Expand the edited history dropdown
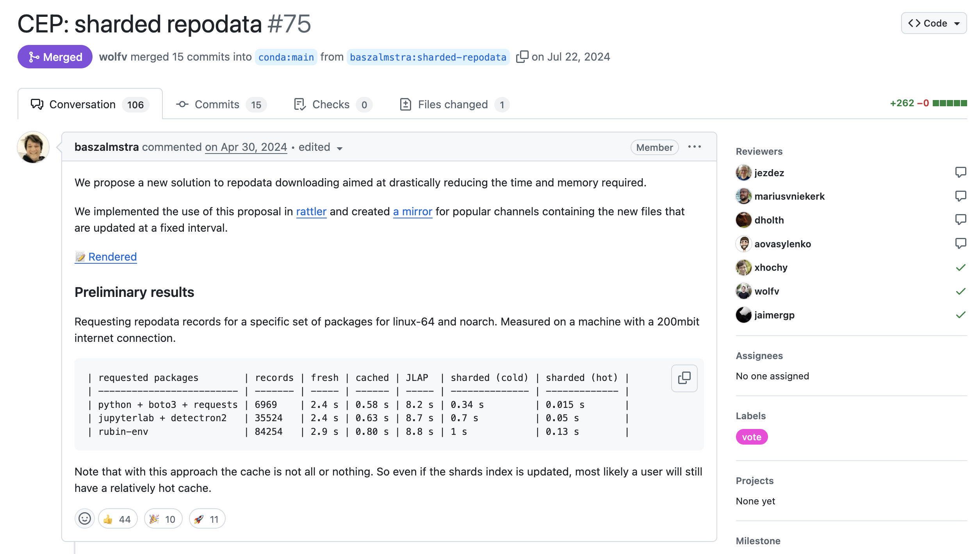 pyautogui.click(x=340, y=148)
